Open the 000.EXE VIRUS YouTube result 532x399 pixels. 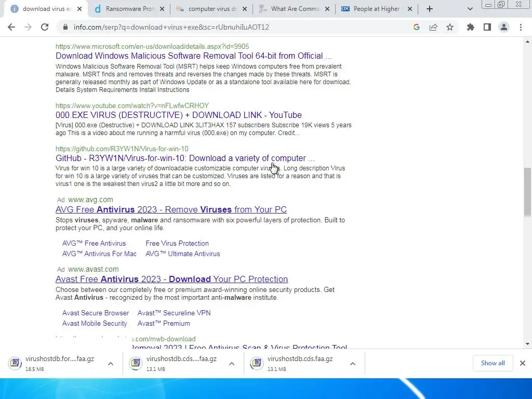pyautogui.click(x=179, y=115)
